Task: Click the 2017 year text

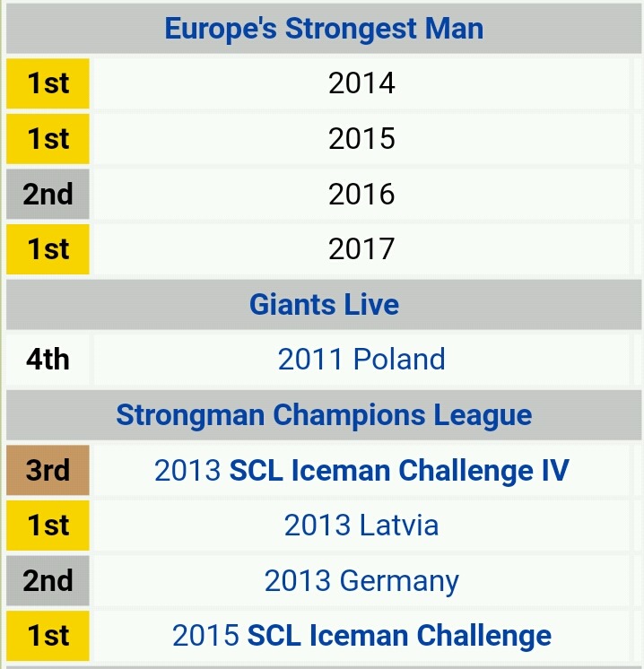Action: (361, 249)
